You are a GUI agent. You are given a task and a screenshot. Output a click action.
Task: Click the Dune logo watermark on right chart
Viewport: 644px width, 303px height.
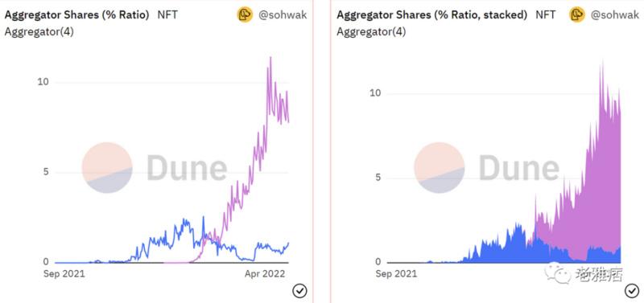(x=487, y=168)
